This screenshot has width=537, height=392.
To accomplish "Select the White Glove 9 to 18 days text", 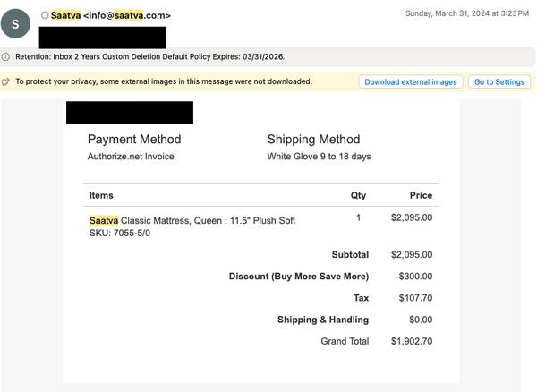I will (x=319, y=157).
